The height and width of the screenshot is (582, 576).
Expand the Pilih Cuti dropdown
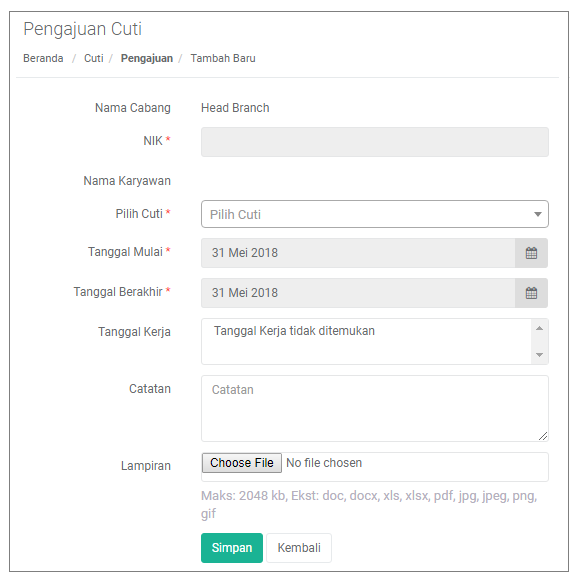point(374,214)
